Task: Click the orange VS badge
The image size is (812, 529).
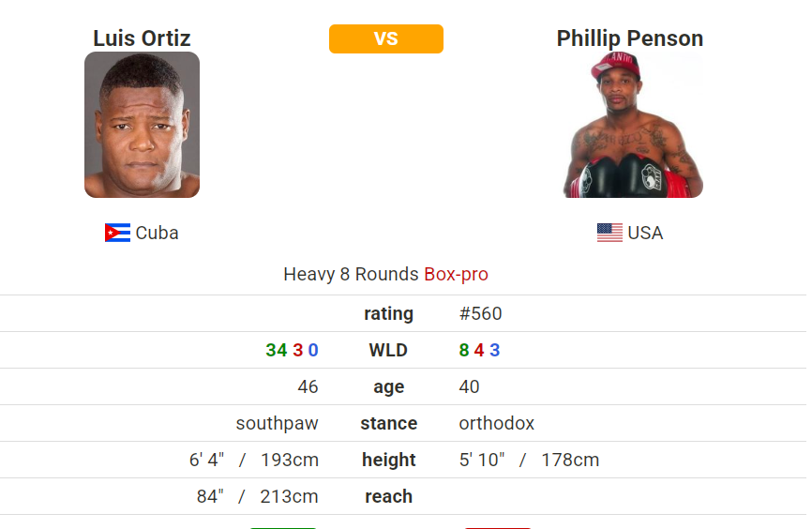Action: coord(385,38)
